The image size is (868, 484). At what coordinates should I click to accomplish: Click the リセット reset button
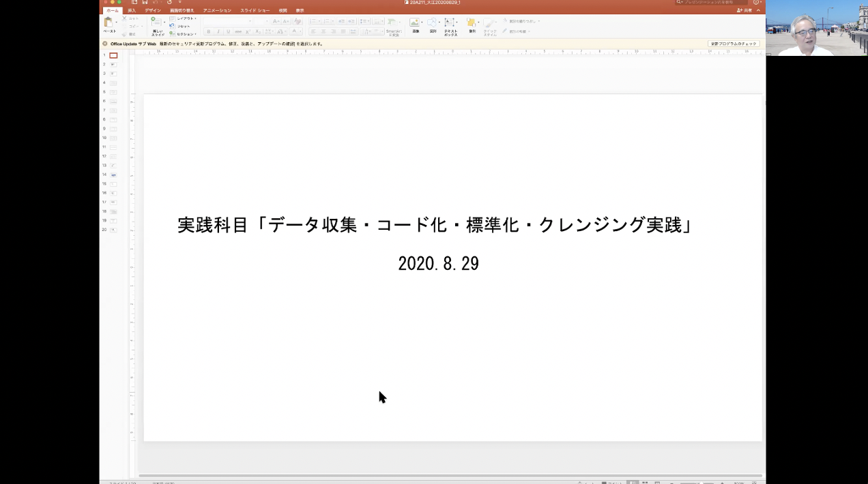point(181,26)
